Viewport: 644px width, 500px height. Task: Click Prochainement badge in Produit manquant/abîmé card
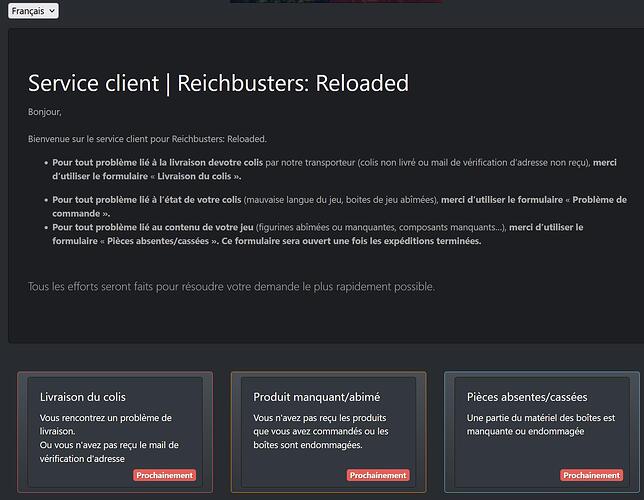(378, 475)
